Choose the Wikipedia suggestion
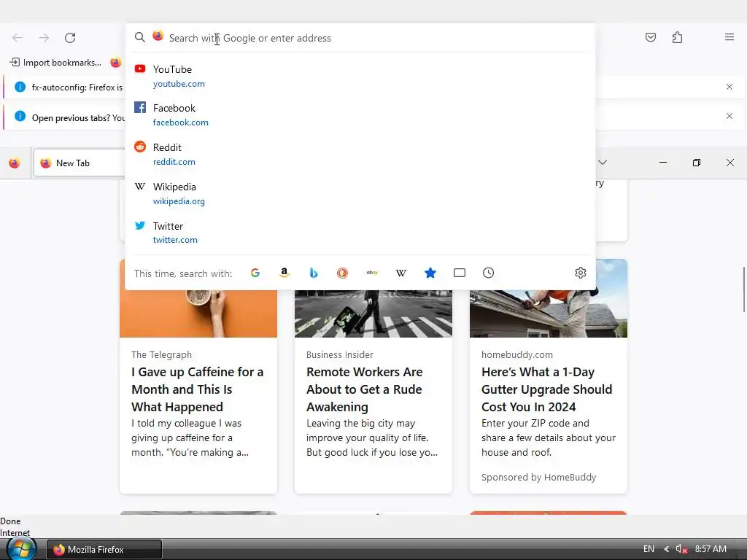747x560 pixels. 360,194
